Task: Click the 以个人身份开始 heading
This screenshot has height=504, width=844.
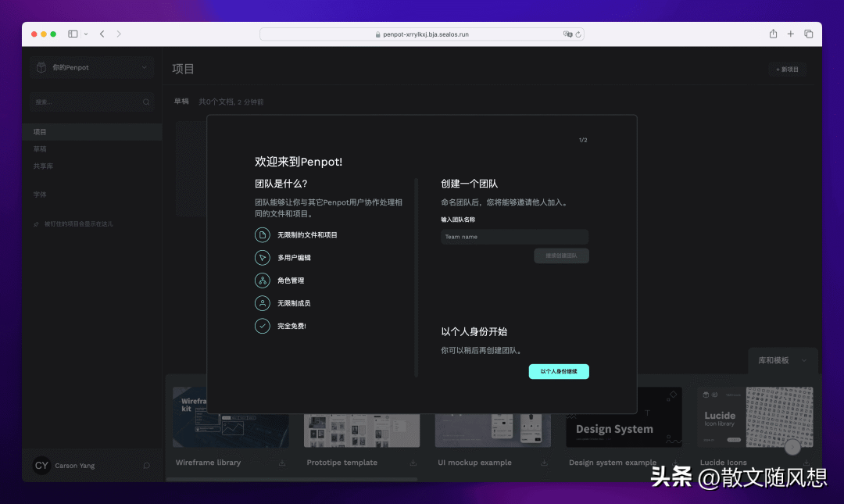Action: click(474, 331)
